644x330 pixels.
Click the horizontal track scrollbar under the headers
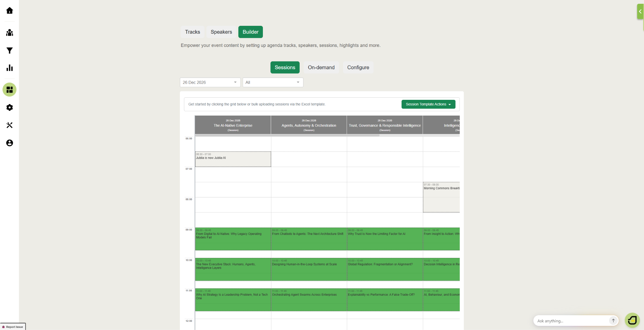tap(287, 135)
